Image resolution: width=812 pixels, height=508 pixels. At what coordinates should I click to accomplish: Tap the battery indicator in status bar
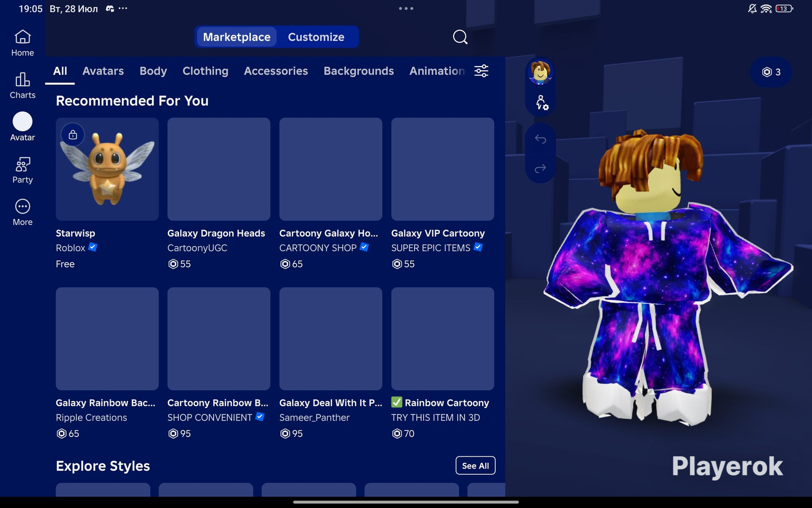click(x=785, y=9)
